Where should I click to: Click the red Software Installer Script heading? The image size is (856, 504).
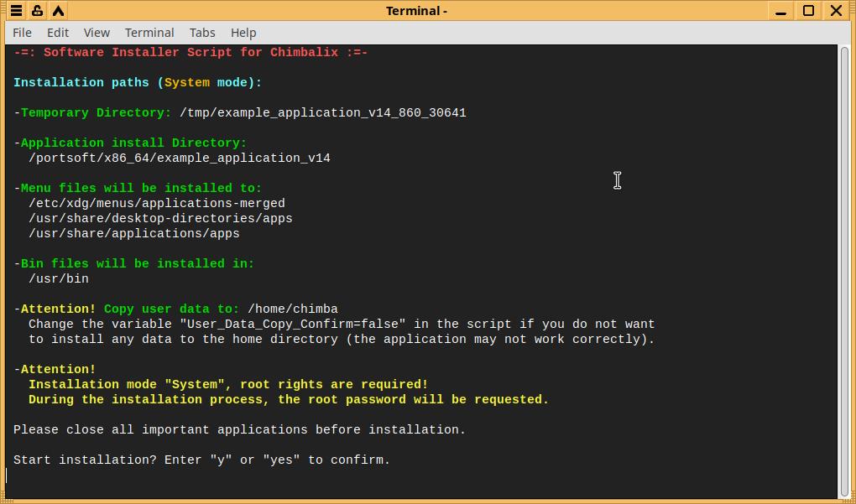click(x=191, y=53)
